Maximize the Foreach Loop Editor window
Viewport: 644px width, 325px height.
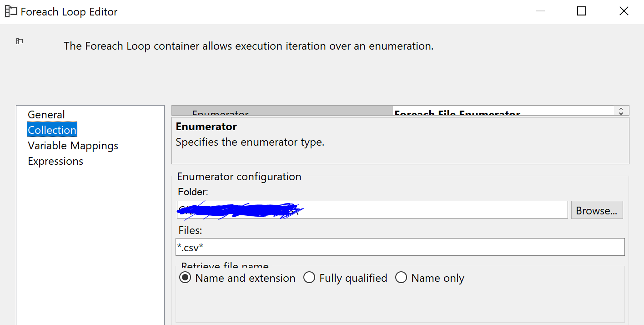(x=582, y=11)
